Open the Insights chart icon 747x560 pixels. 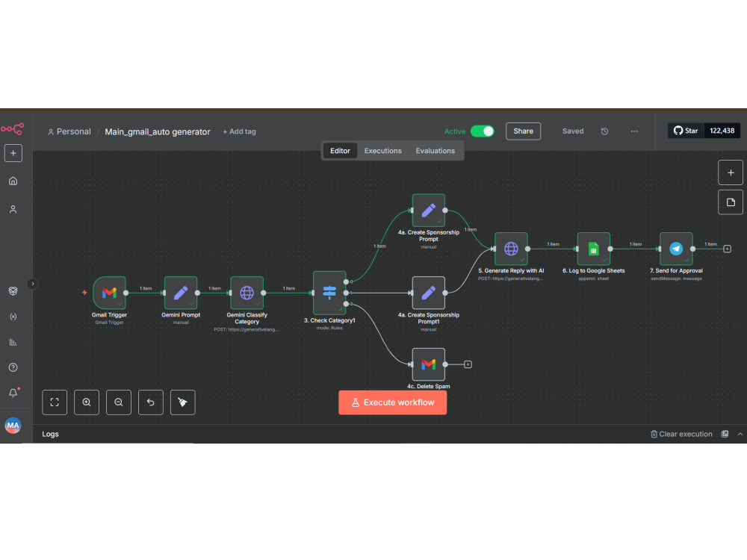(13, 342)
